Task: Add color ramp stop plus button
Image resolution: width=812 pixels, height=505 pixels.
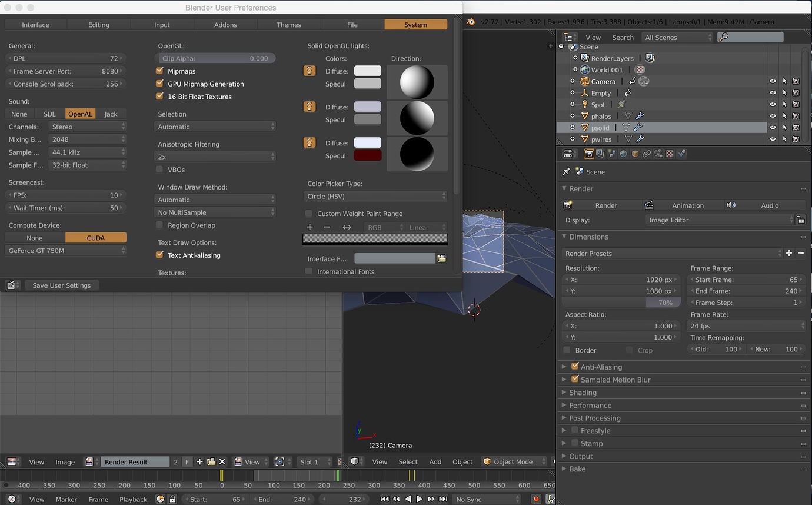Action: [310, 227]
